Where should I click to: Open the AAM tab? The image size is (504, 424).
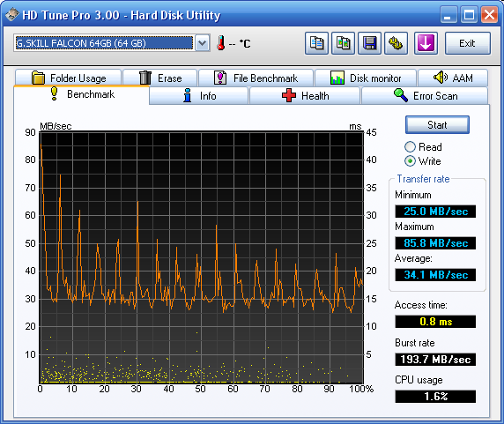pyautogui.click(x=453, y=78)
